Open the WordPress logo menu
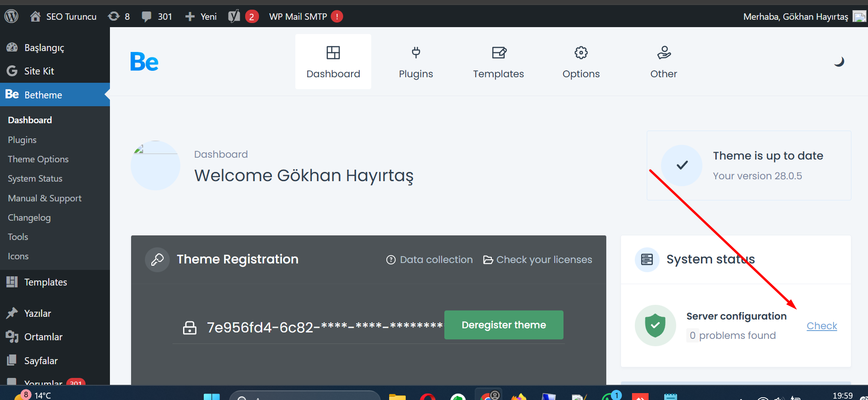The image size is (868, 400). point(11,17)
